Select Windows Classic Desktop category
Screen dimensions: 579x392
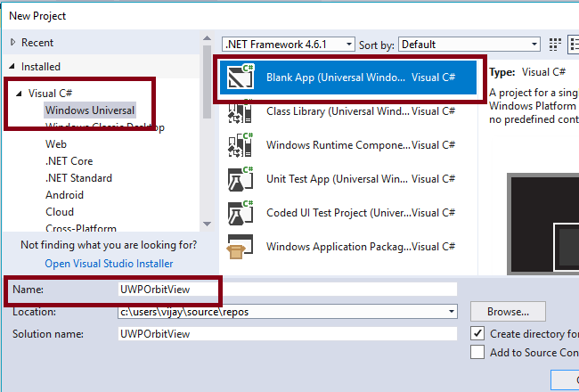click(105, 127)
